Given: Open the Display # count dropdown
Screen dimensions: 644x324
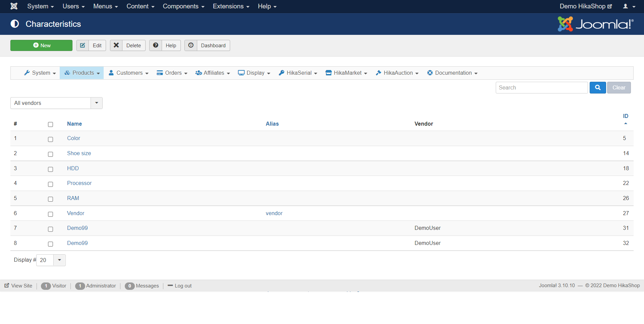Looking at the screenshot, I should pyautogui.click(x=51, y=260).
